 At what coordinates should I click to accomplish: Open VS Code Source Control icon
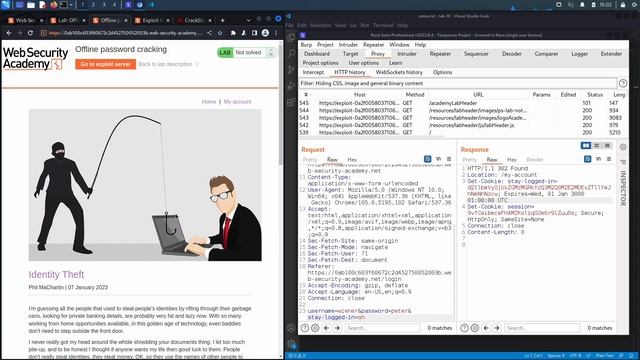291,70
